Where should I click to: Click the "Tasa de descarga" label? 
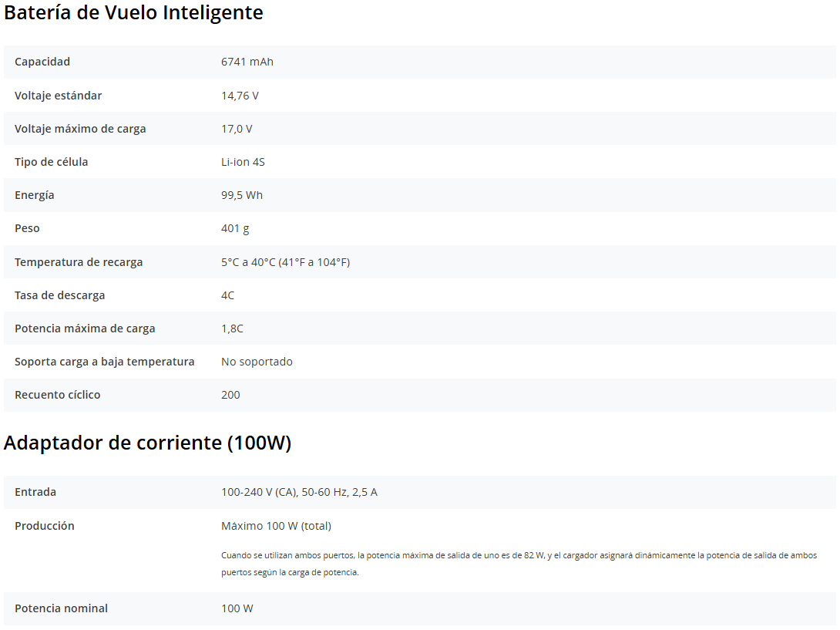(59, 295)
